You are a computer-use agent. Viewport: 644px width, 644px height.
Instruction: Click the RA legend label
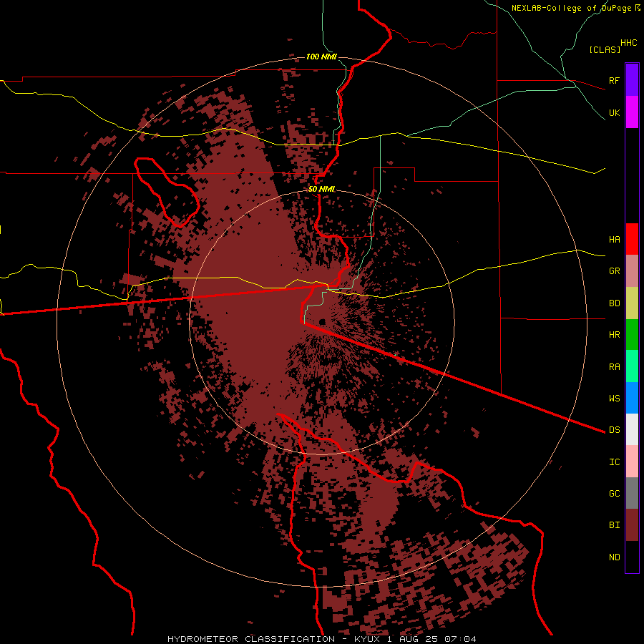614,367
